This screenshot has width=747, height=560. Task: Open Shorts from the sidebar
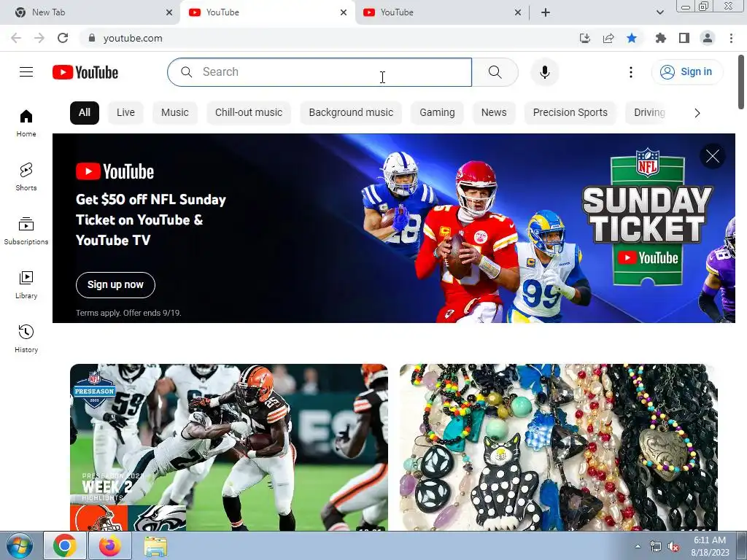pyautogui.click(x=26, y=177)
